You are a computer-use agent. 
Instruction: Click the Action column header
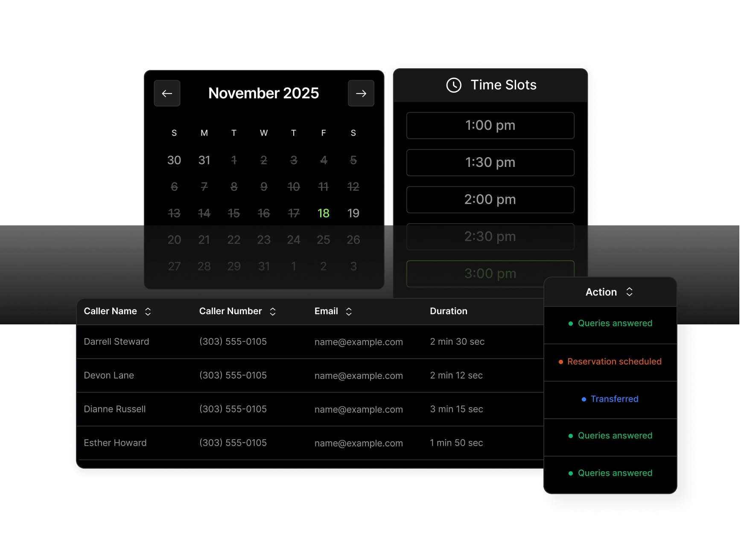pyautogui.click(x=601, y=292)
